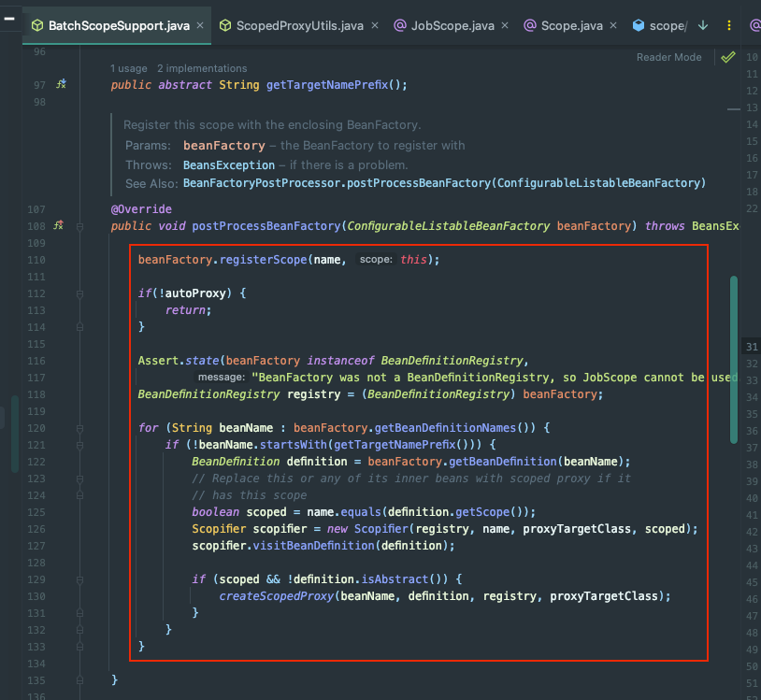Click getBeanDefinitionNames on line 120
Image resolution: width=761 pixels, height=700 pixels.
pos(445,427)
